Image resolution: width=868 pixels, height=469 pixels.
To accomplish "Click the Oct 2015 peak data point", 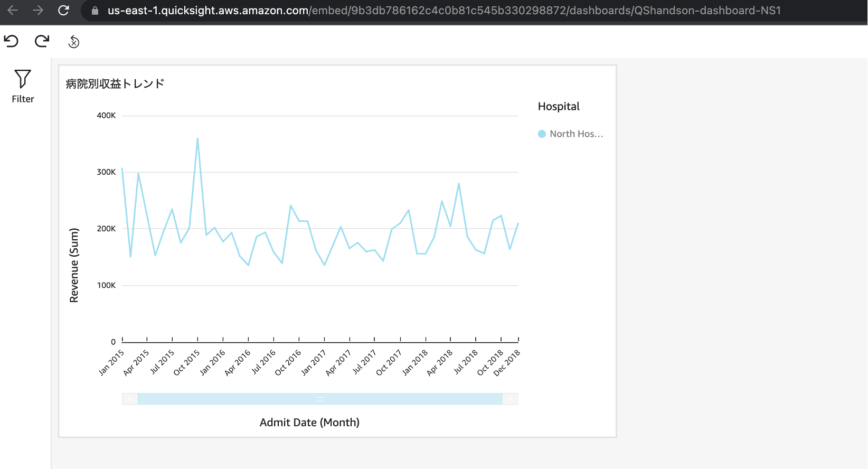I will click(197, 138).
